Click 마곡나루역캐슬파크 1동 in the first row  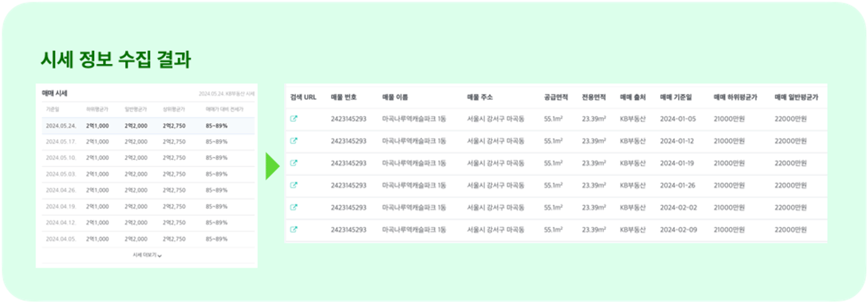[414, 119]
